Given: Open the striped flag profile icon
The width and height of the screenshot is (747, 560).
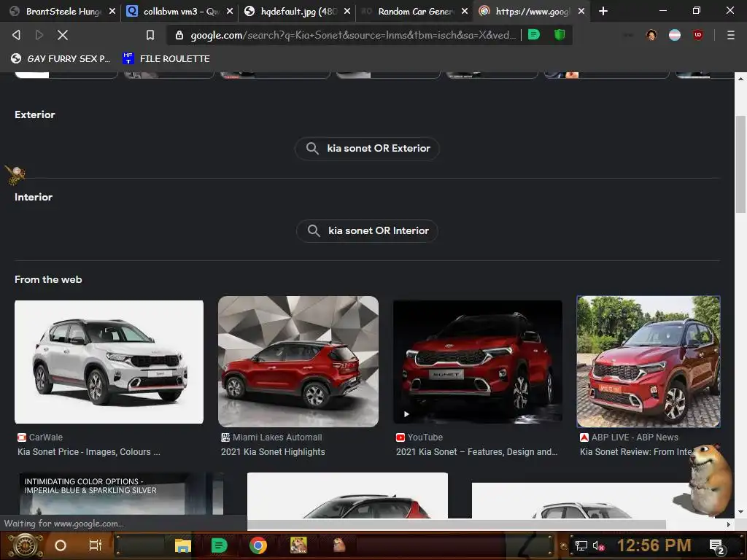Looking at the screenshot, I should pos(675,35).
